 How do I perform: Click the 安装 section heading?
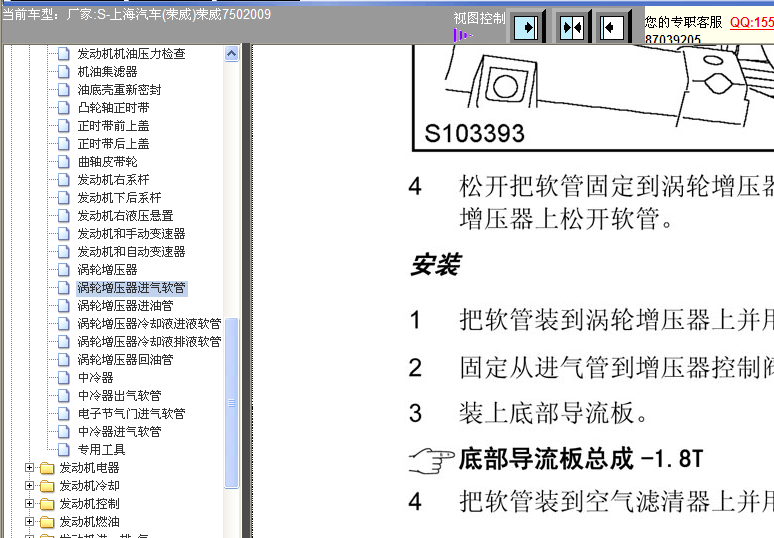point(435,265)
